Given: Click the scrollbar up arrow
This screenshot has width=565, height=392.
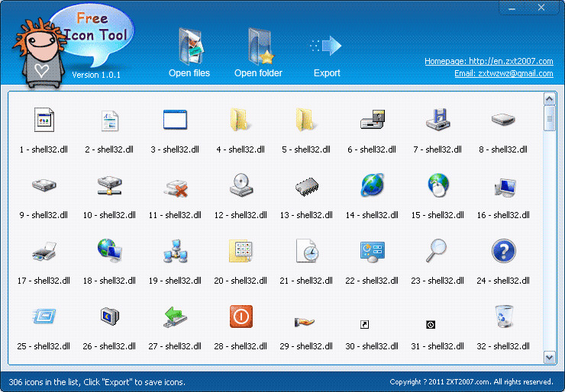Looking at the screenshot, I should pyautogui.click(x=550, y=98).
